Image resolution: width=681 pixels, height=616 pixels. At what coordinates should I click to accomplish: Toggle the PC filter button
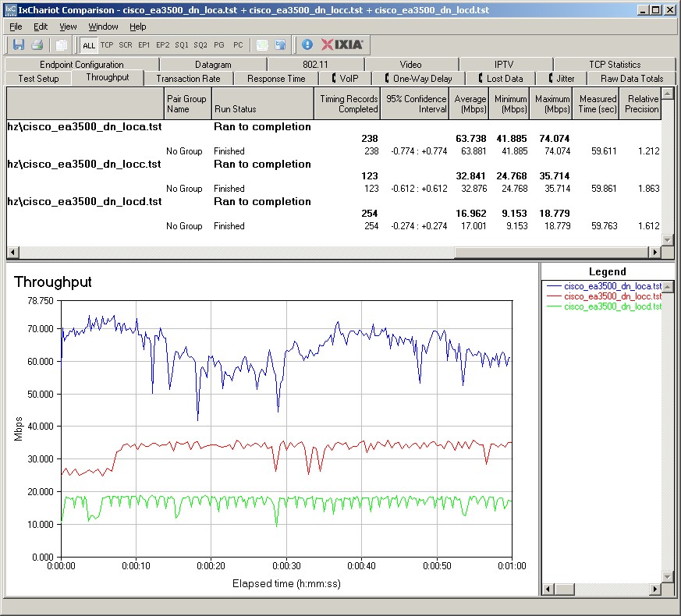pyautogui.click(x=238, y=44)
